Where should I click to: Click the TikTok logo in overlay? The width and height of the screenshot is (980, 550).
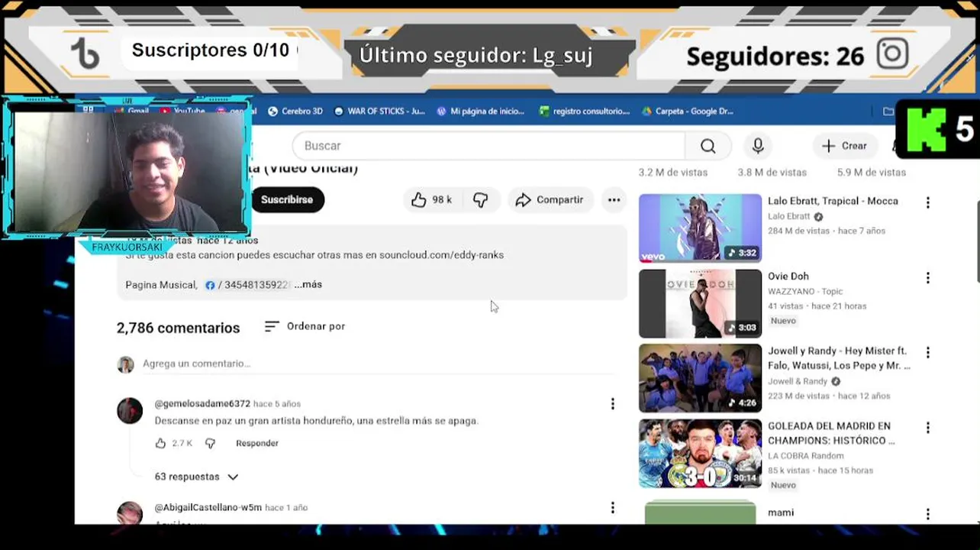pyautogui.click(x=85, y=55)
